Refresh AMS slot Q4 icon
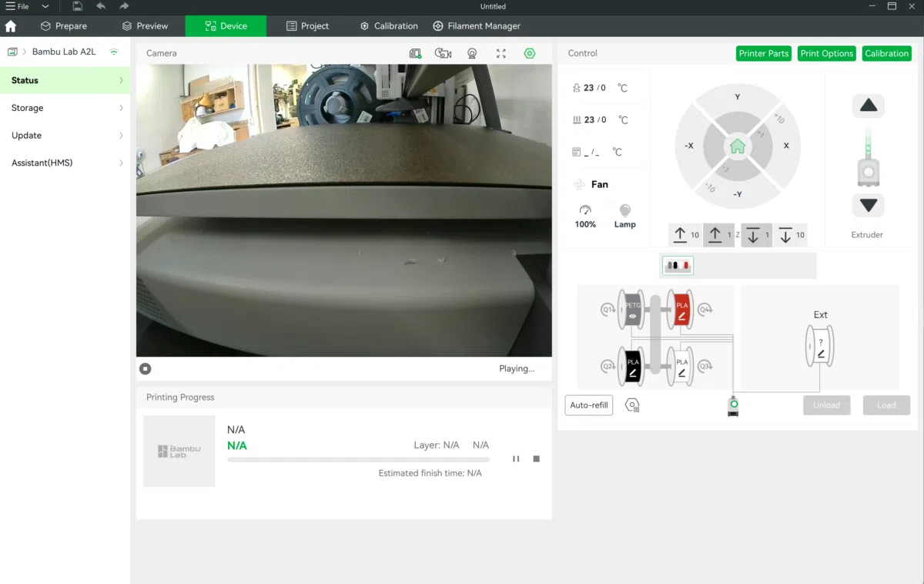This screenshot has height=584, width=924. point(705,310)
